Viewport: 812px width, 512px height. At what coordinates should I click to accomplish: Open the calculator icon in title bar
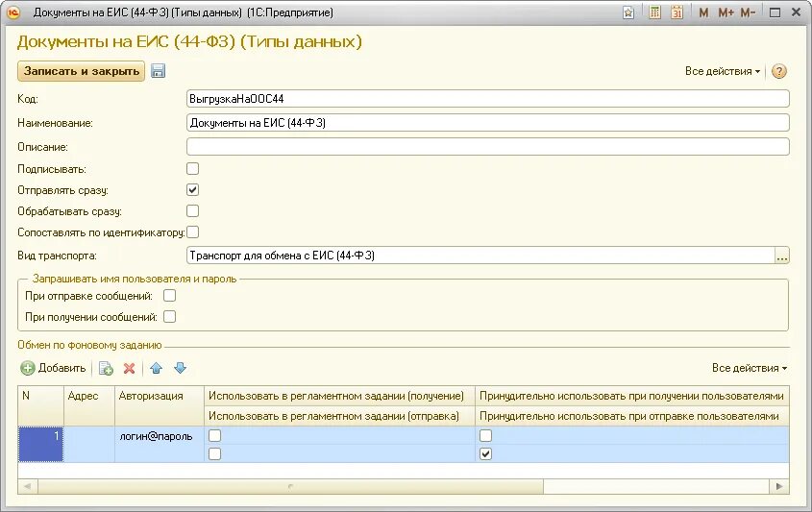tap(654, 12)
